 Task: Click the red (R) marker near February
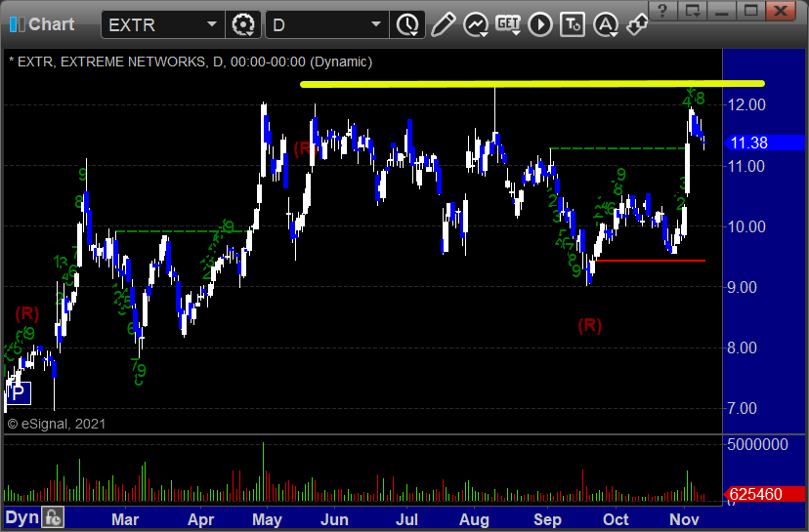26,313
